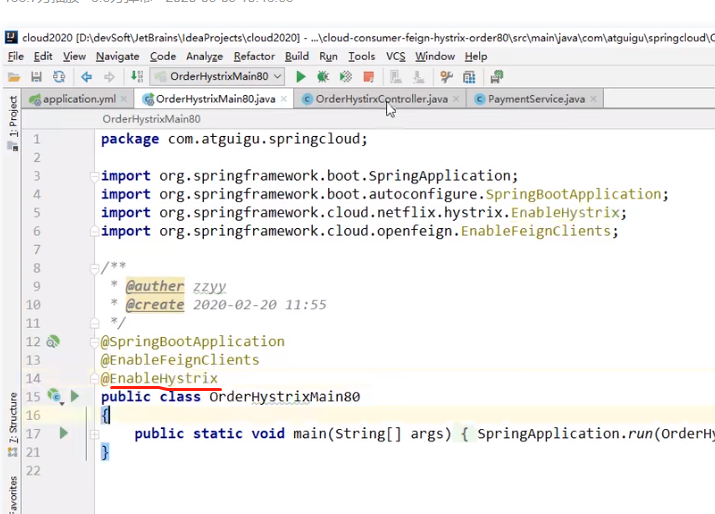Collapse annotations fold marker on line 12
This screenshot has width=715, height=514.
click(x=94, y=342)
